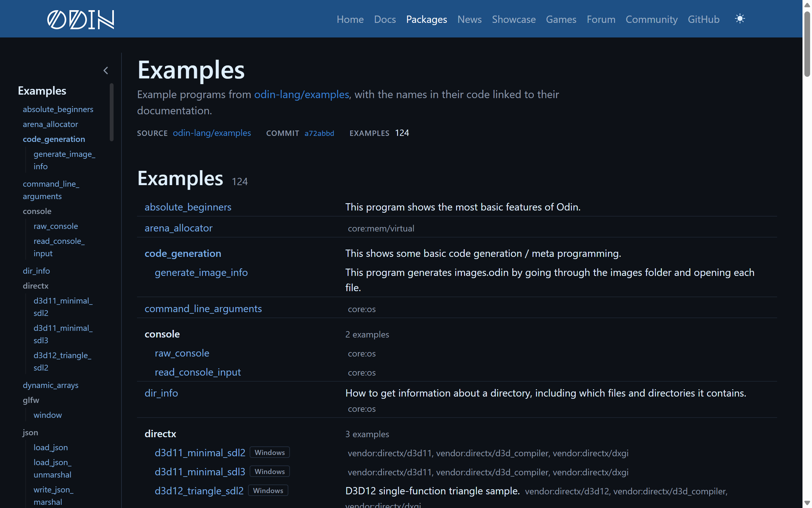
Task: Open d3d11_minimal_sdl3 in the examples table
Action: 200,472
